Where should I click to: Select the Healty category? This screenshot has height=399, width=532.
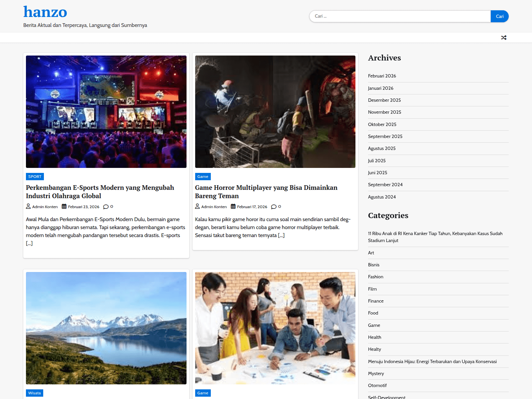click(x=375, y=349)
